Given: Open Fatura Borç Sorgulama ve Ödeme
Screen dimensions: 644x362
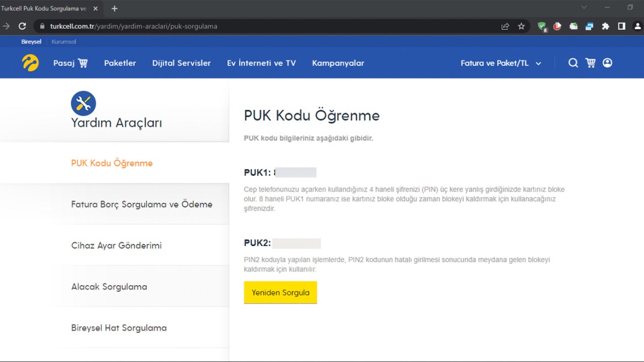Looking at the screenshot, I should [141, 204].
